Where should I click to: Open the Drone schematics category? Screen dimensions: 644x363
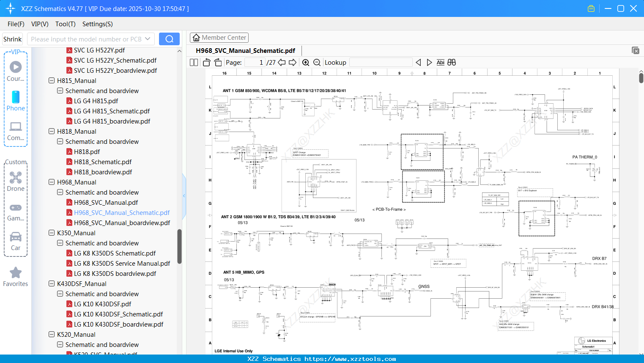coord(16,181)
